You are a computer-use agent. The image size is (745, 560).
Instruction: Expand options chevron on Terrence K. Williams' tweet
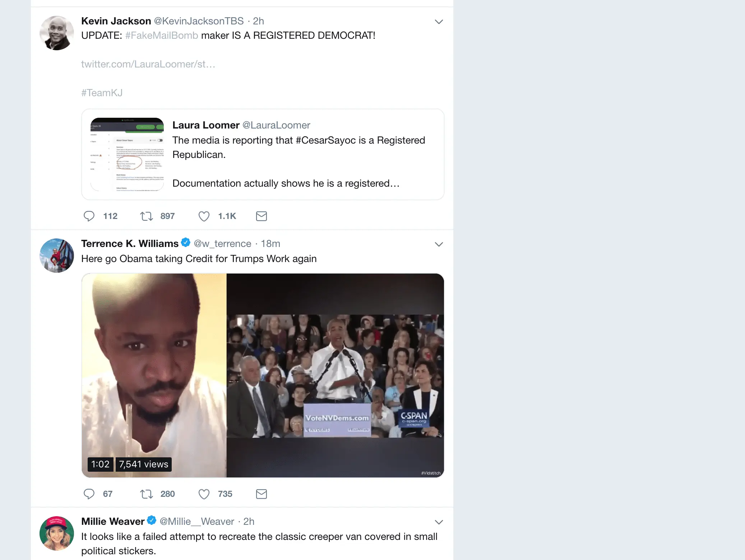439,244
